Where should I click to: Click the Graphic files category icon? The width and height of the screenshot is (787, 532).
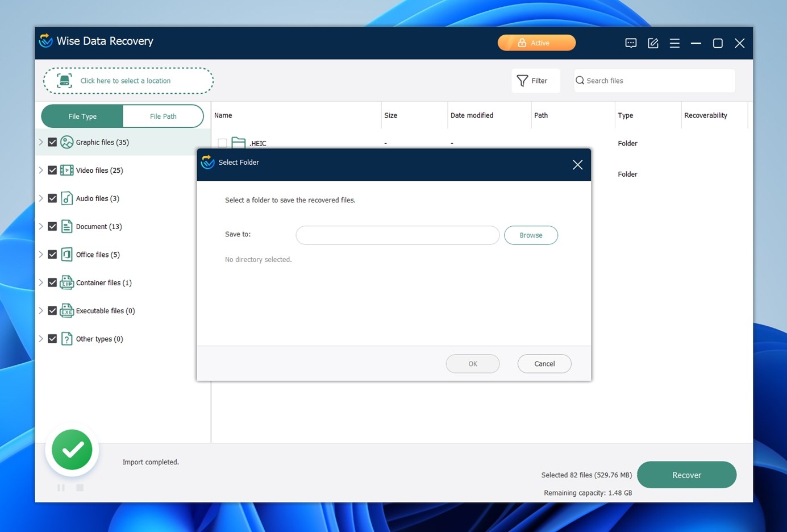coord(67,142)
